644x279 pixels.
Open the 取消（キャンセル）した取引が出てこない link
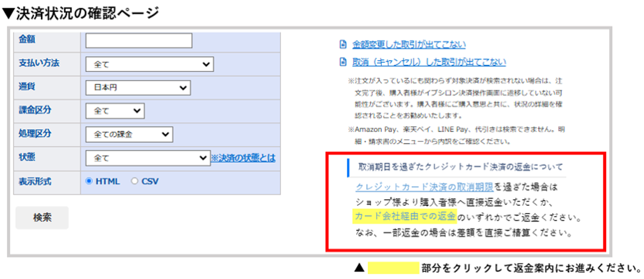(429, 62)
